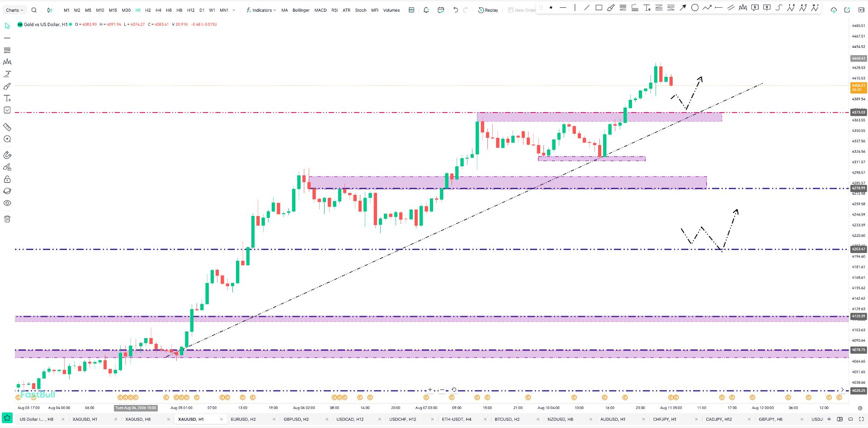This screenshot has width=868, height=428.
Task: Click the current price 4406.21 label
Action: click(x=859, y=87)
